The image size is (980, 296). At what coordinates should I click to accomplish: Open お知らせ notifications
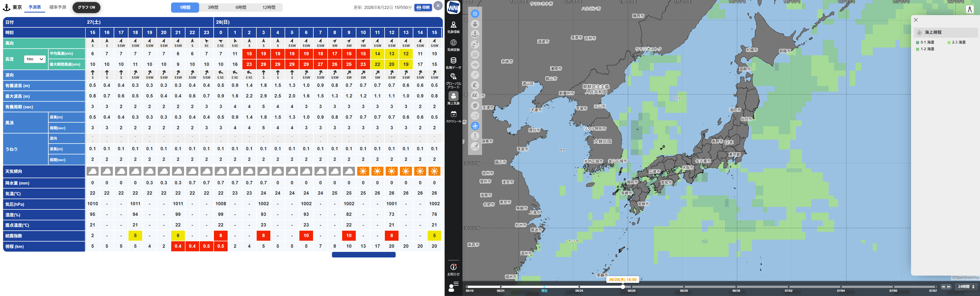pyautogui.click(x=454, y=269)
